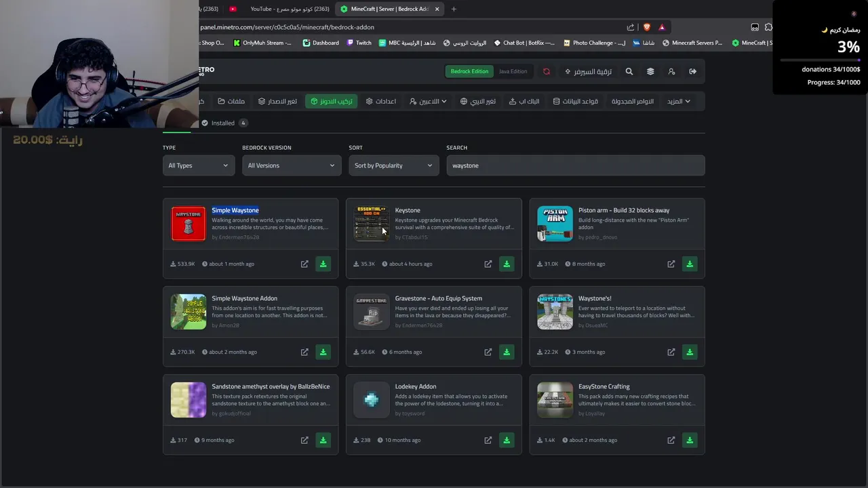
Task: Open the الباك اب backup tab
Action: pos(524,101)
